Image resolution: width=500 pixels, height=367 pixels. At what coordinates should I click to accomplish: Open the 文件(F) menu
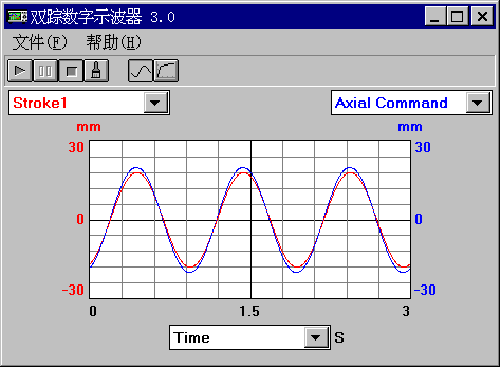pyautogui.click(x=40, y=43)
